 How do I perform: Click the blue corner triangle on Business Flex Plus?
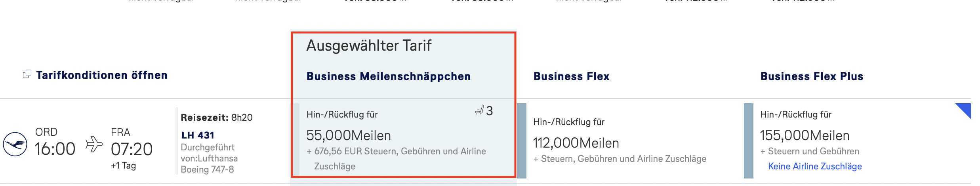coord(965,109)
